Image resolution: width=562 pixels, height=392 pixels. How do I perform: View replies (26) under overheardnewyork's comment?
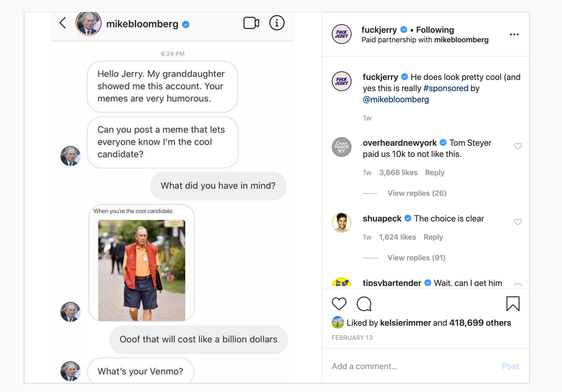[417, 193]
